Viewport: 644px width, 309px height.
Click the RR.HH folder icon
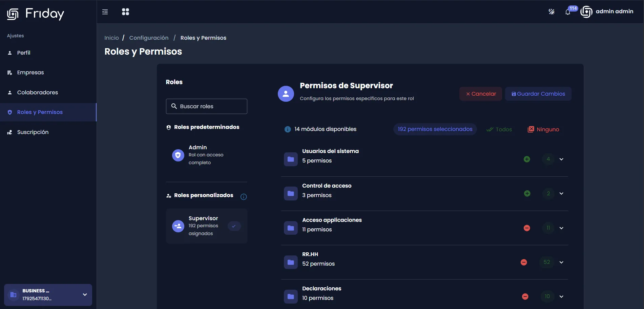pyautogui.click(x=291, y=262)
